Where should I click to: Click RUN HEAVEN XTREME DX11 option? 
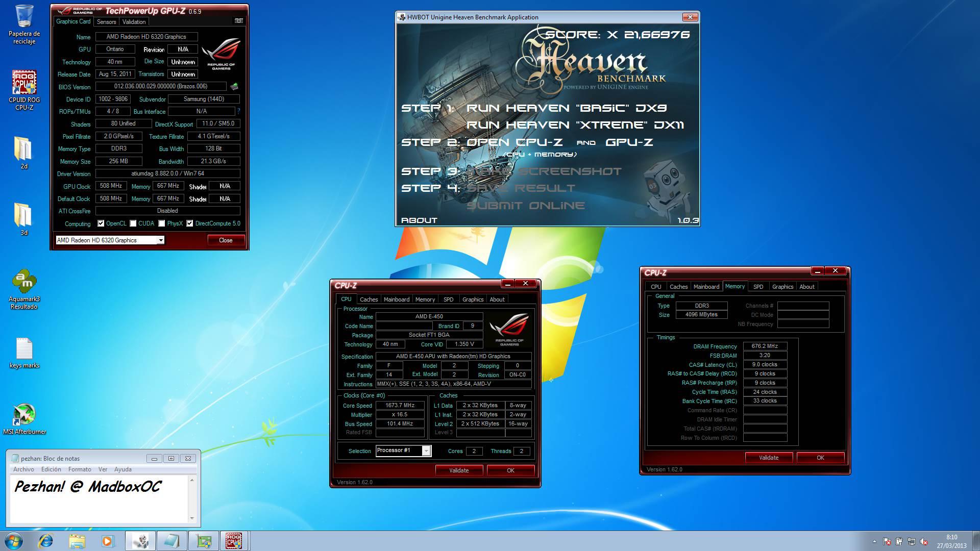tap(575, 124)
